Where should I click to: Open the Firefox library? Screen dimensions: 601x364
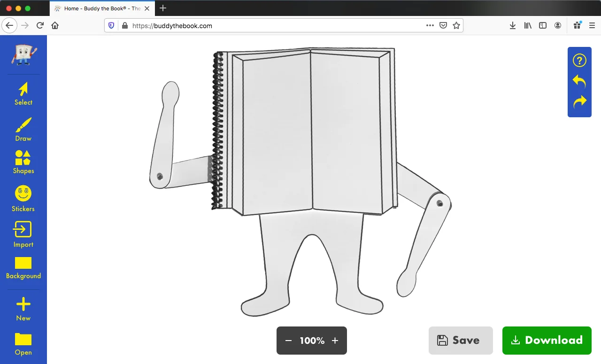click(x=528, y=25)
